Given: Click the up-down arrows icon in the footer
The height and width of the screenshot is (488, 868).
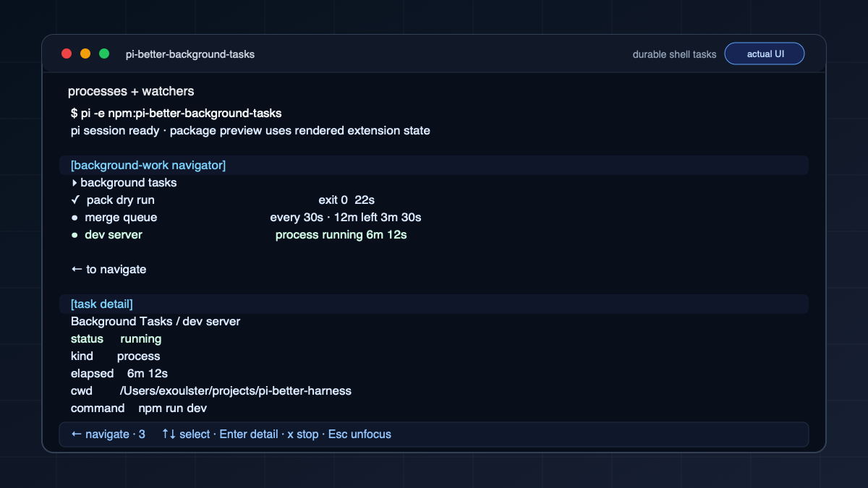Looking at the screenshot, I should pyautogui.click(x=169, y=435).
